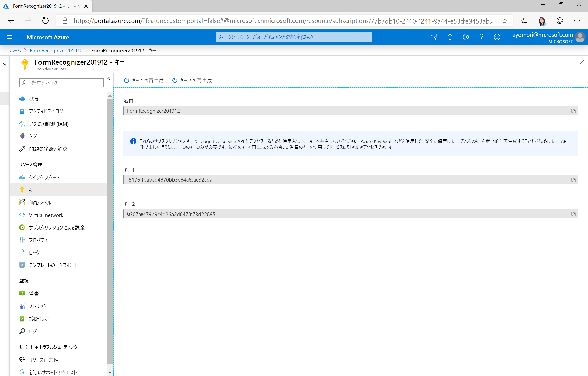Regenerate key 2

(x=192, y=80)
